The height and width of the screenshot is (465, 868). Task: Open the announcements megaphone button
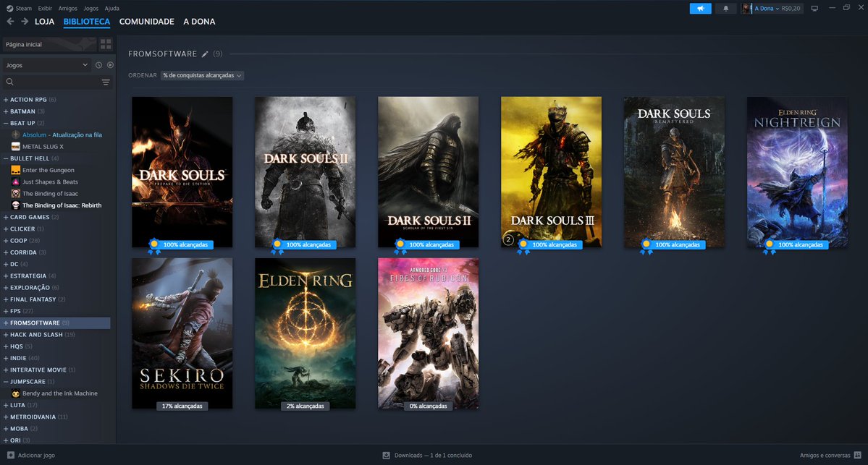(700, 8)
